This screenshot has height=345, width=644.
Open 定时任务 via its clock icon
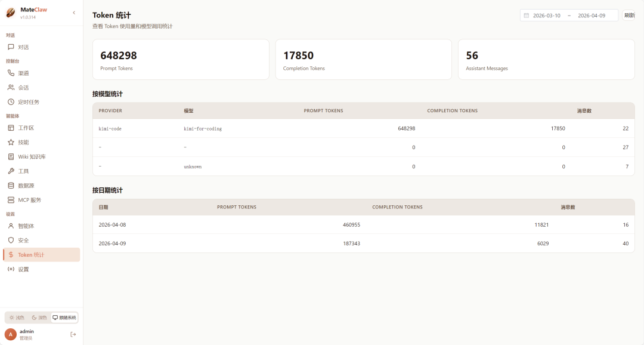coord(11,102)
